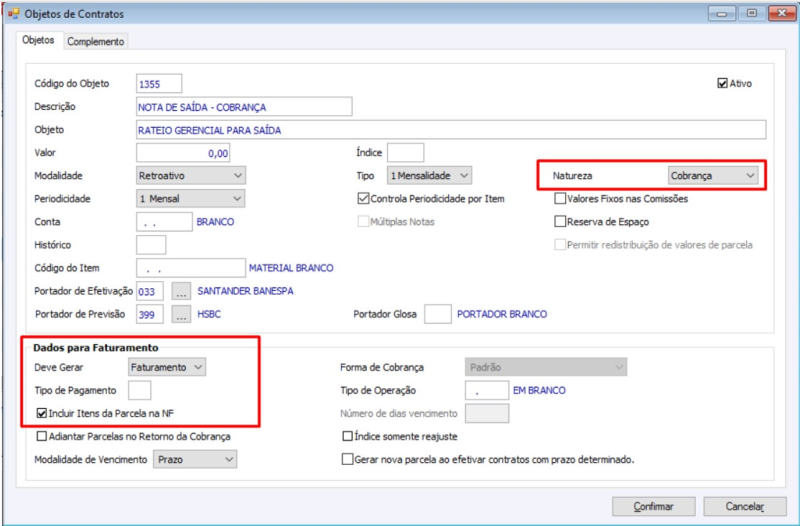Image resolution: width=800 pixels, height=526 pixels.
Task: Enable Gerar nova parcela ao efetivar contratos
Action: [x=347, y=459]
